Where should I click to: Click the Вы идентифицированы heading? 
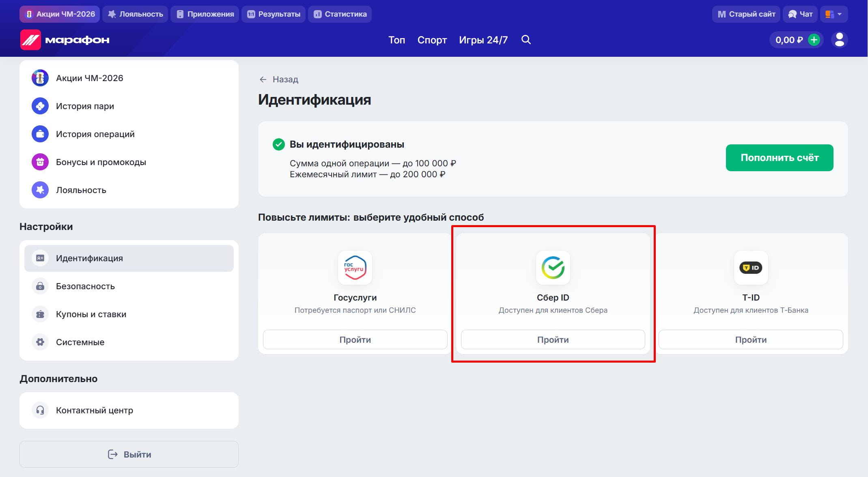point(347,144)
